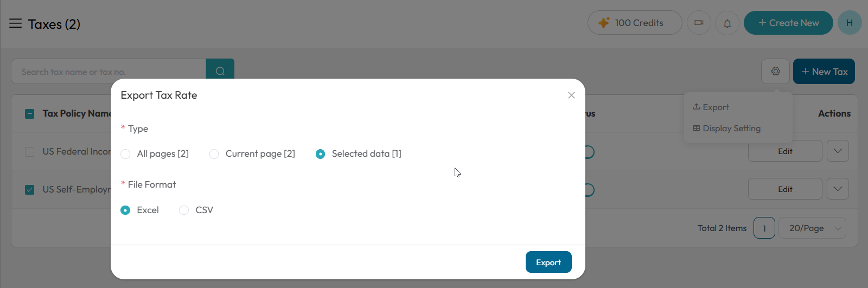The width and height of the screenshot is (868, 288).
Task: Click the 100 Credits sparkle badge
Action: coord(635,23)
